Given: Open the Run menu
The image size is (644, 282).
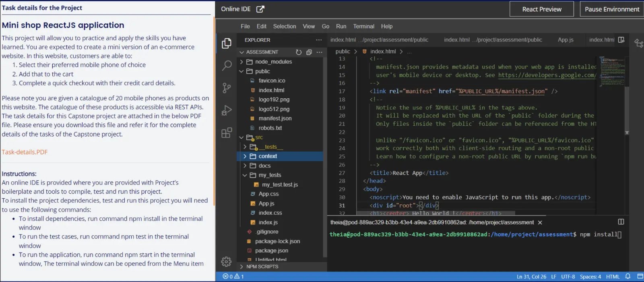Looking at the screenshot, I should point(341,26).
